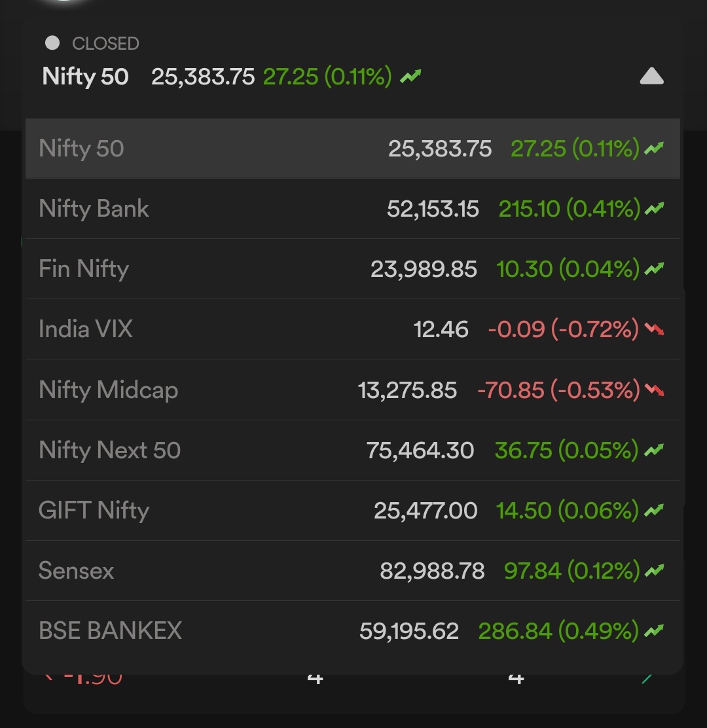Image resolution: width=707 pixels, height=728 pixels.
Task: Click the 75,464.30 Nifty Next 50 value
Action: (x=420, y=450)
